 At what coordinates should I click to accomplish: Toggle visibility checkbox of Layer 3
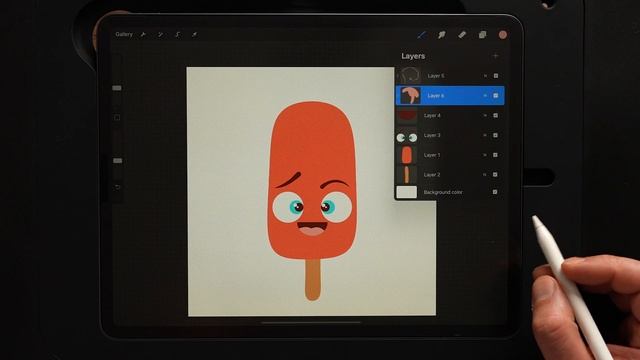[496, 135]
